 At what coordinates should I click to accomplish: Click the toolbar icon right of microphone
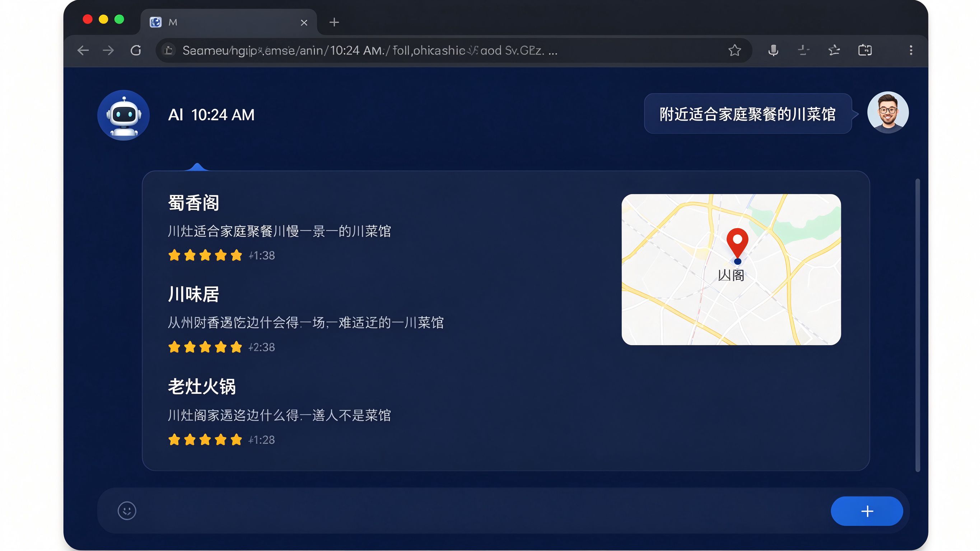pos(803,50)
